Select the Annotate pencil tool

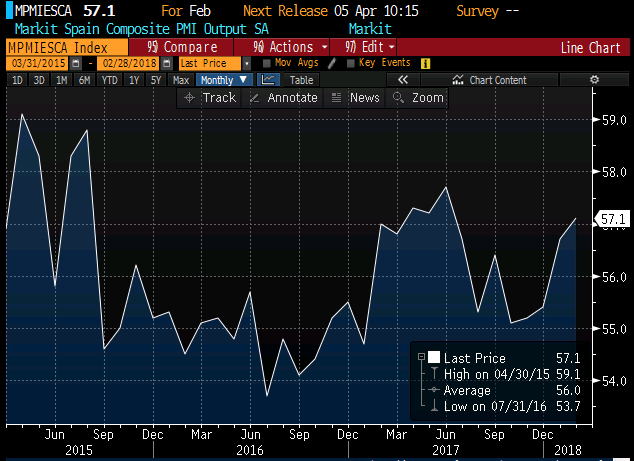(283, 98)
